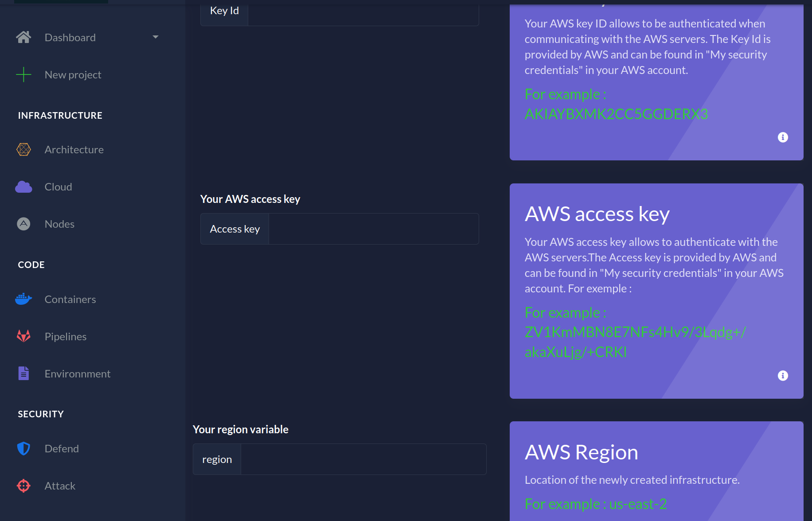Open the New project link

tap(73, 75)
